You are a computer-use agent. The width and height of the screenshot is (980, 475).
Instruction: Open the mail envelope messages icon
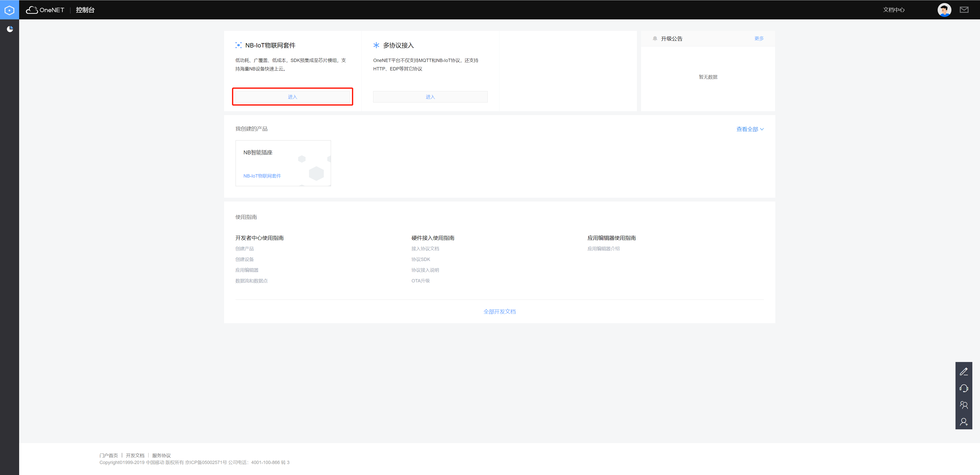[964, 10]
